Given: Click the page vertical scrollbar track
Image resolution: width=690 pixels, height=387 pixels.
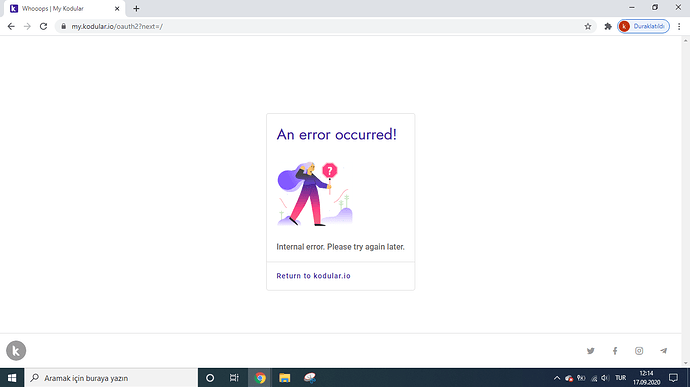Looking at the screenshot, I should click(x=686, y=202).
